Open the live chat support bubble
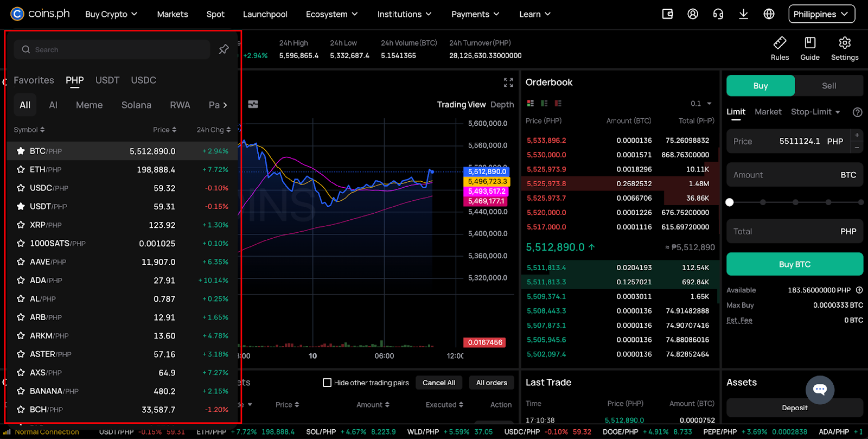Screen dimensions: 868x439 [x=820, y=389]
